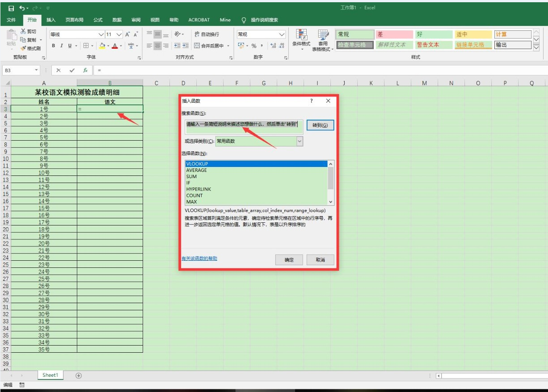Open 条件格式 conditional formatting
548x392 pixels.
tap(301, 40)
